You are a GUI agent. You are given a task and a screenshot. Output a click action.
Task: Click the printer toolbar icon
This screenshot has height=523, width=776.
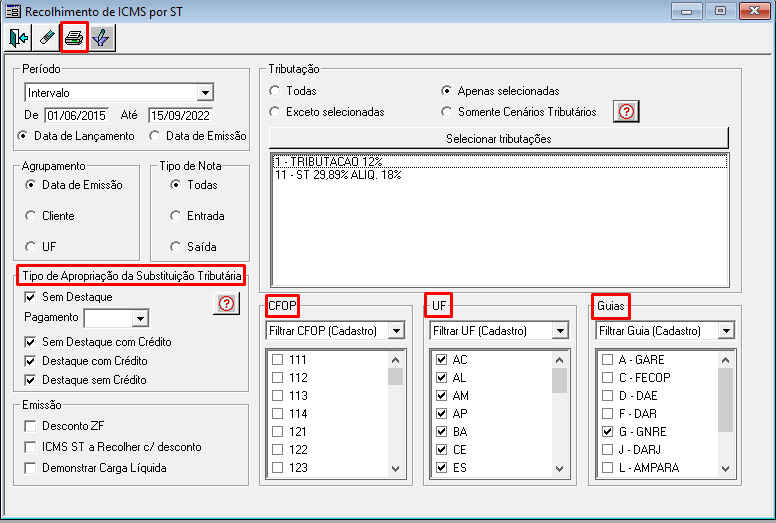(74, 38)
